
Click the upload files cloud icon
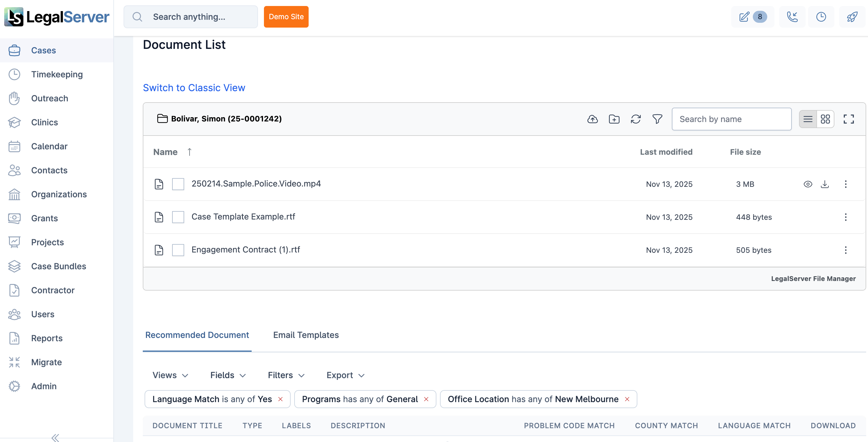coord(593,119)
